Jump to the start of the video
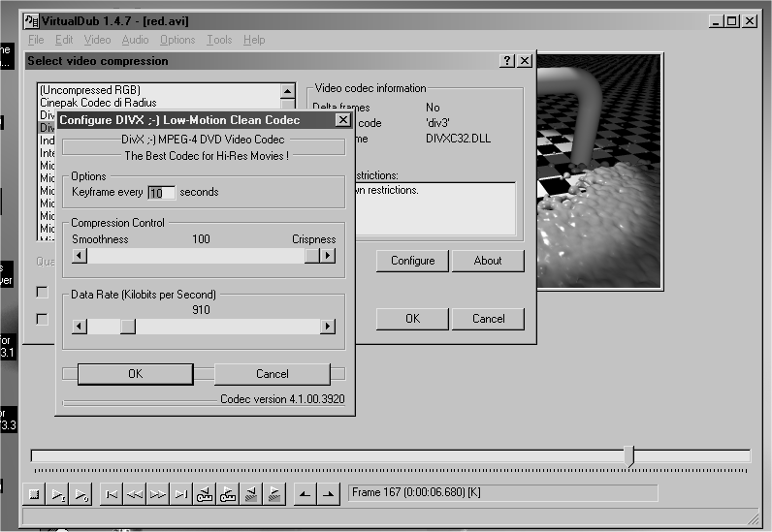The height and width of the screenshot is (532, 772). pyautogui.click(x=112, y=494)
